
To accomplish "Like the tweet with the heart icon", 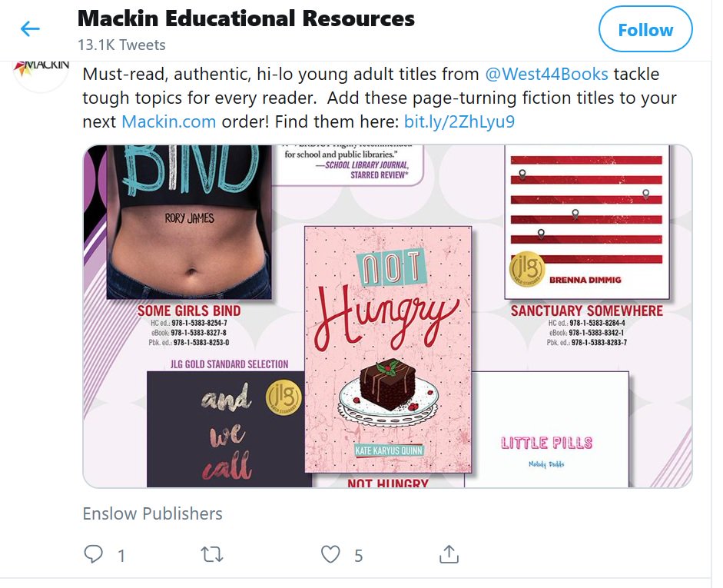I will click(x=330, y=554).
